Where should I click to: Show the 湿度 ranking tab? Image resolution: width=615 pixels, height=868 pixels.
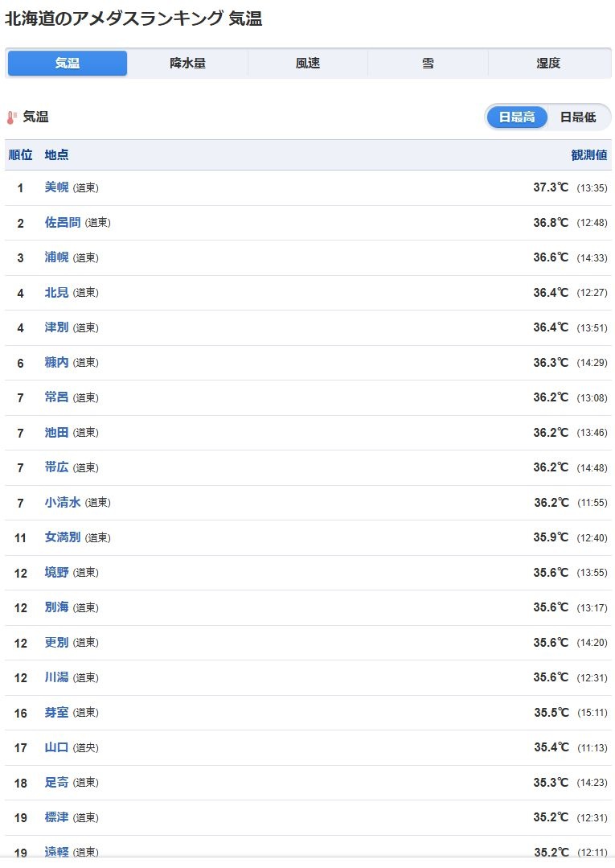[548, 64]
